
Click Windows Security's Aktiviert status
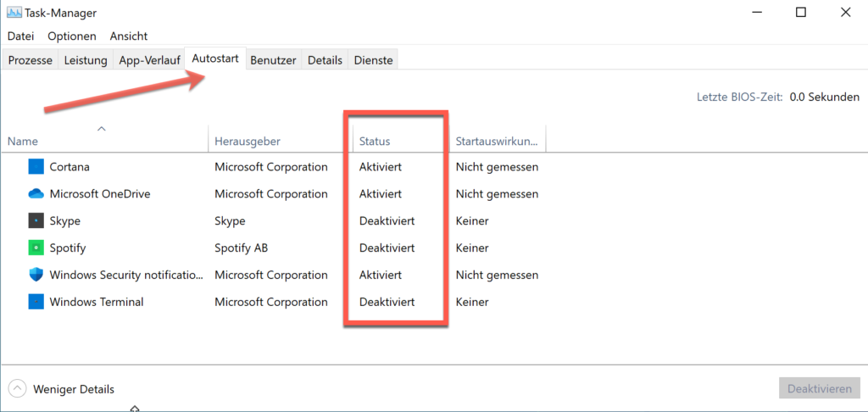tap(381, 275)
